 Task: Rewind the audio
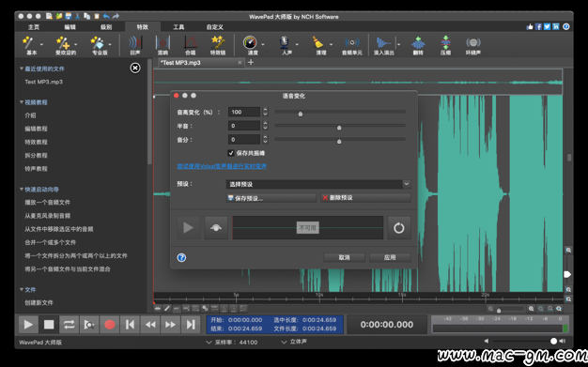tap(150, 324)
